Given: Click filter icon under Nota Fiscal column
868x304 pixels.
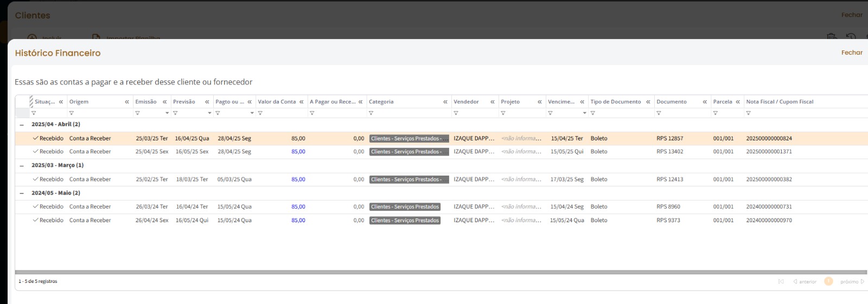Looking at the screenshot, I should point(749,113).
